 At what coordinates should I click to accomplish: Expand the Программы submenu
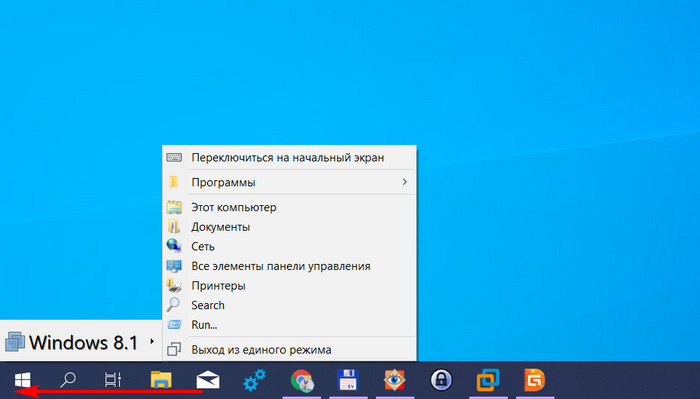[290, 182]
